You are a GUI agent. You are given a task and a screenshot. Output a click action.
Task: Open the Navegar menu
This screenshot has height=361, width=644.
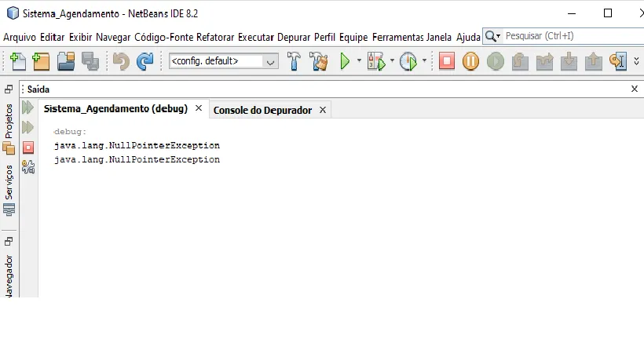click(x=113, y=38)
